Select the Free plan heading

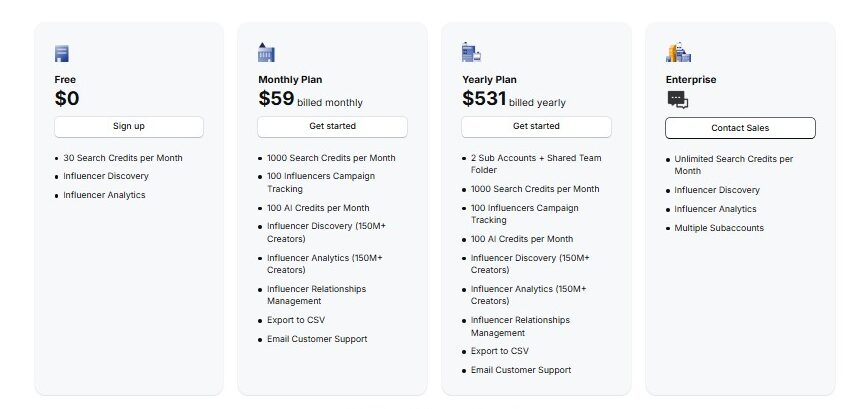pos(65,79)
